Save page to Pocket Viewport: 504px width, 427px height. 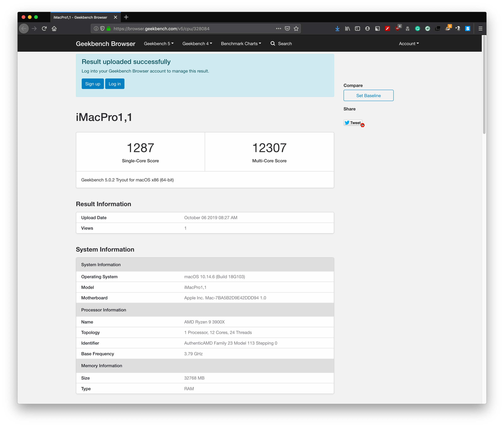click(287, 29)
